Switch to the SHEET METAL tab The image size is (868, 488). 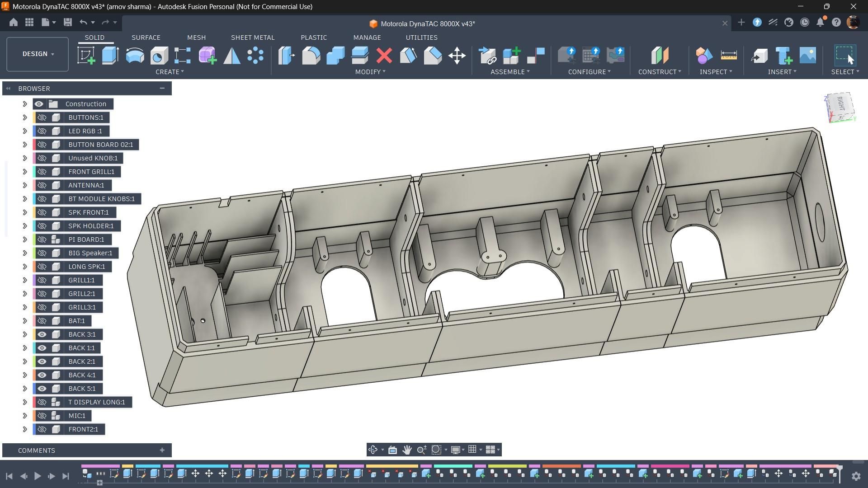(253, 38)
